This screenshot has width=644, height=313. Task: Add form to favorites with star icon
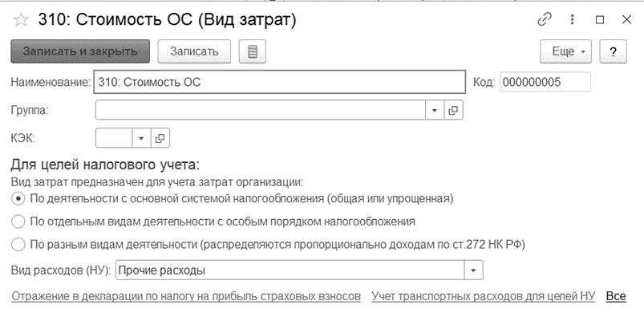click(20, 20)
